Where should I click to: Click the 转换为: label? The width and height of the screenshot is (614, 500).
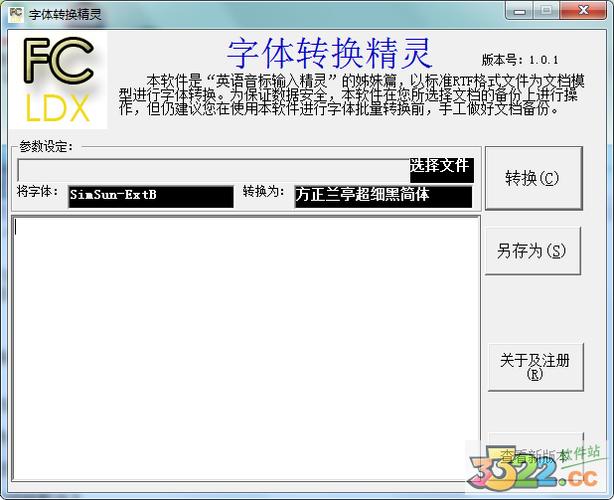[x=263, y=191]
